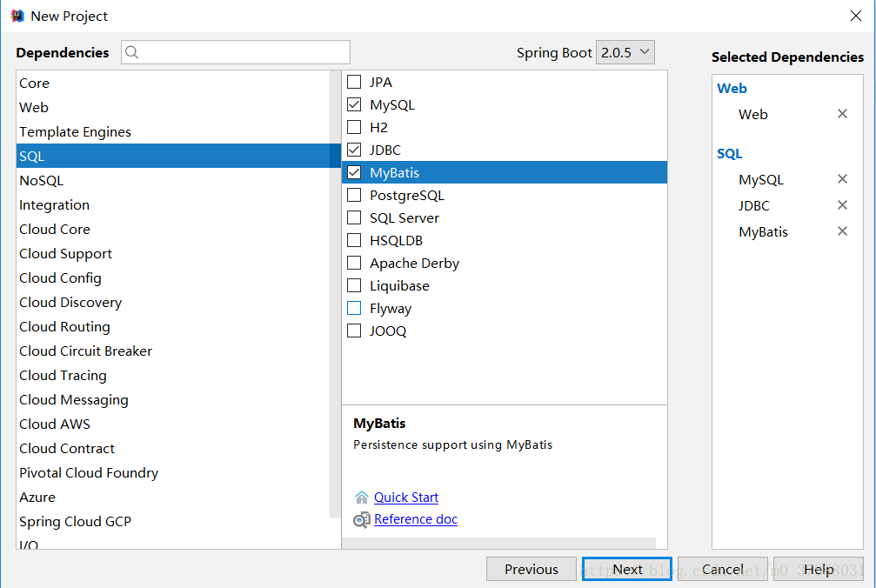This screenshot has height=588, width=876.
Task: Remove JDBC from selected dependencies
Action: point(842,205)
